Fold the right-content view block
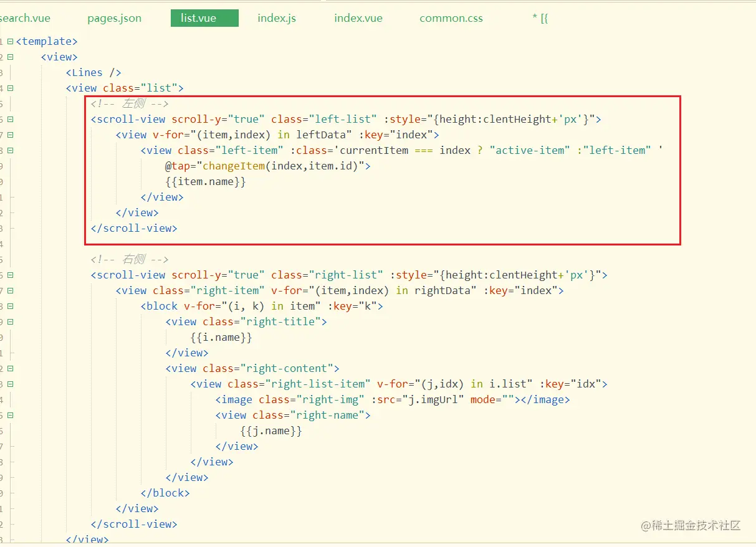The image size is (756, 547). pos(10,368)
